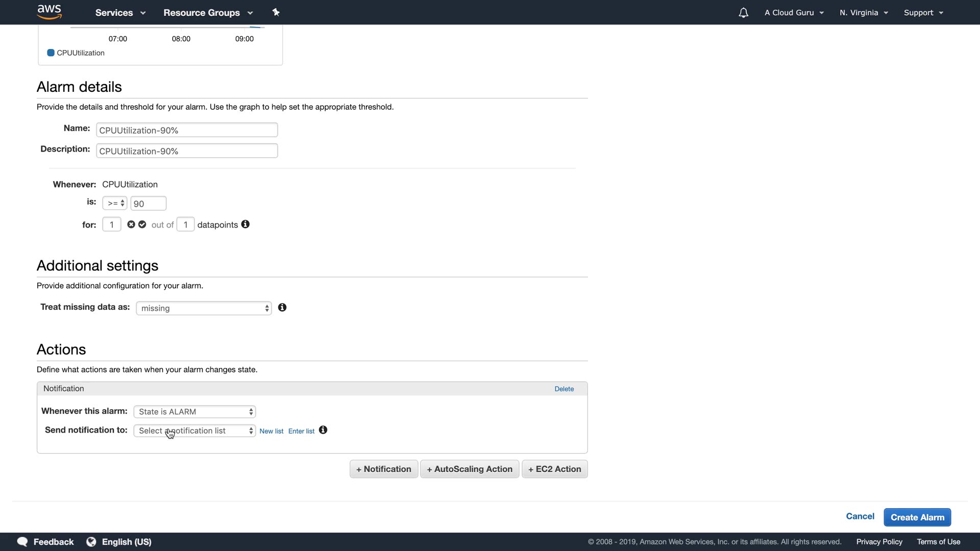
Task: Click the Feedback speech bubble icon
Action: (22, 542)
